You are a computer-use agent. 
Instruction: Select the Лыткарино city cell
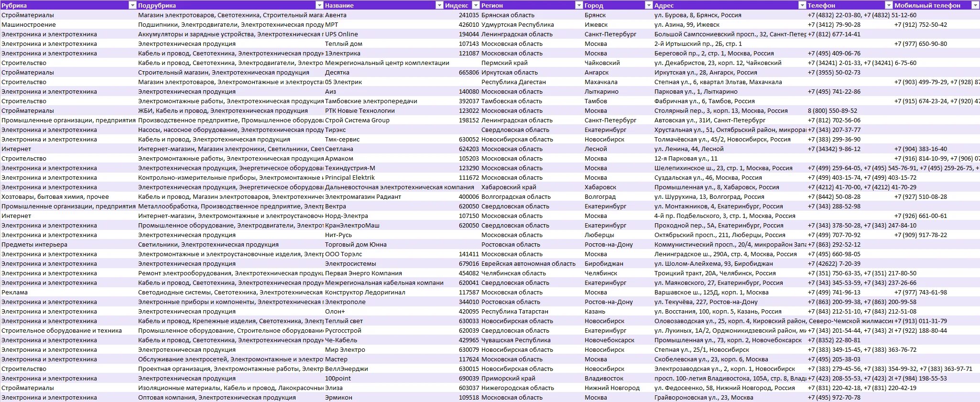pyautogui.click(x=618, y=91)
